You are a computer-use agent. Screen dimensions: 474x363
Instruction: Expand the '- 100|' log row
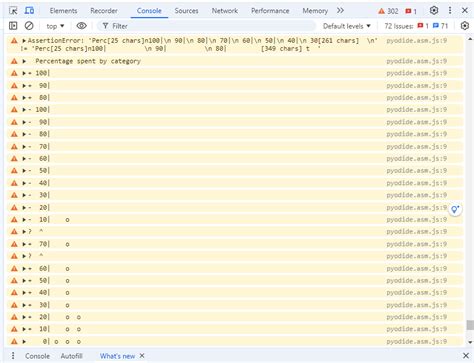click(x=24, y=110)
